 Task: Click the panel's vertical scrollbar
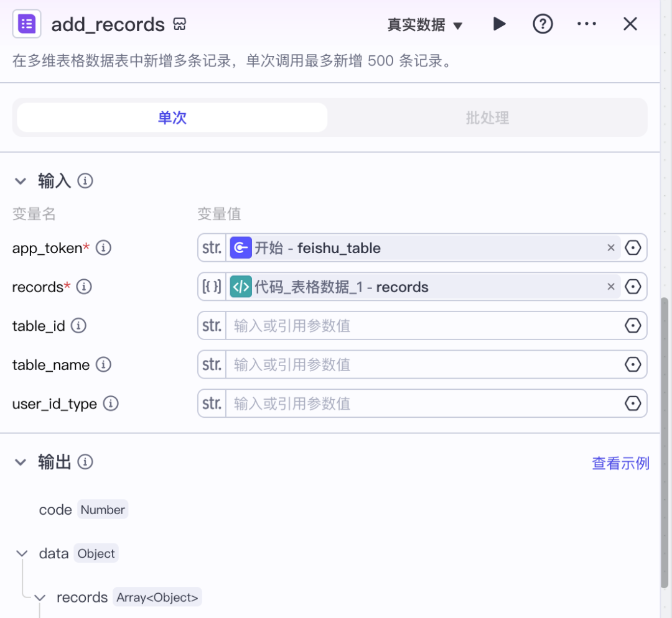click(x=665, y=441)
